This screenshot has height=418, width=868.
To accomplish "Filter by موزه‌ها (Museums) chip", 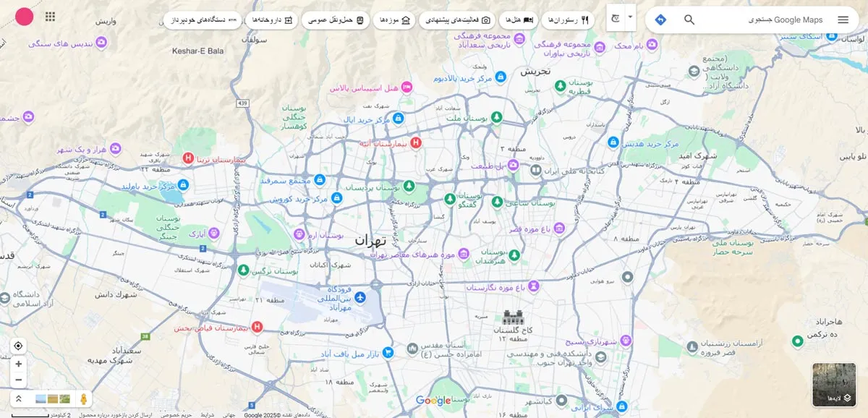I will tap(395, 20).
